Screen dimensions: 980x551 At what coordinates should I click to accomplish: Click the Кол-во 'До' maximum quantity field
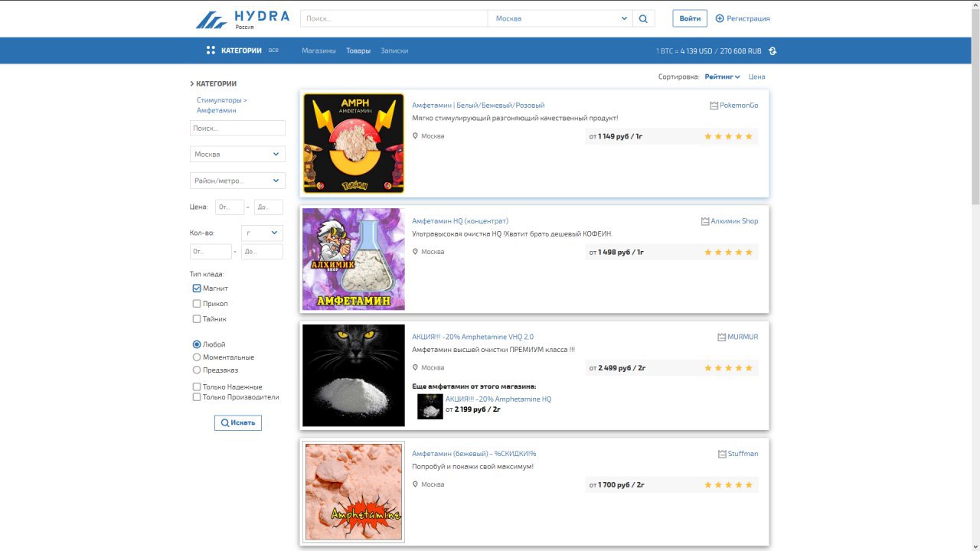click(262, 252)
